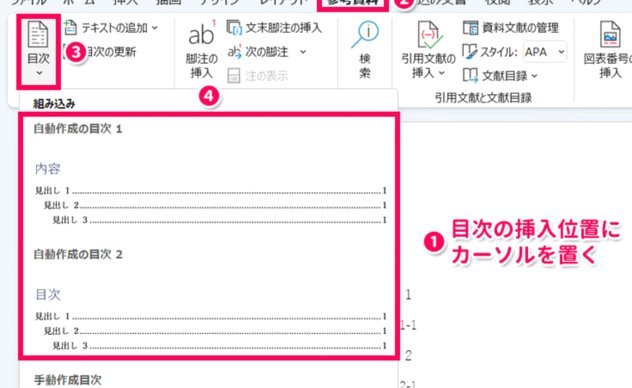Click the 文献目録 bibliography icon

pyautogui.click(x=470, y=75)
